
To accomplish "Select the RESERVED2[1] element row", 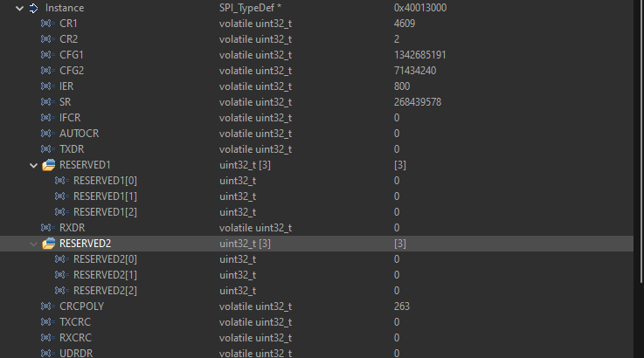I will tap(105, 275).
